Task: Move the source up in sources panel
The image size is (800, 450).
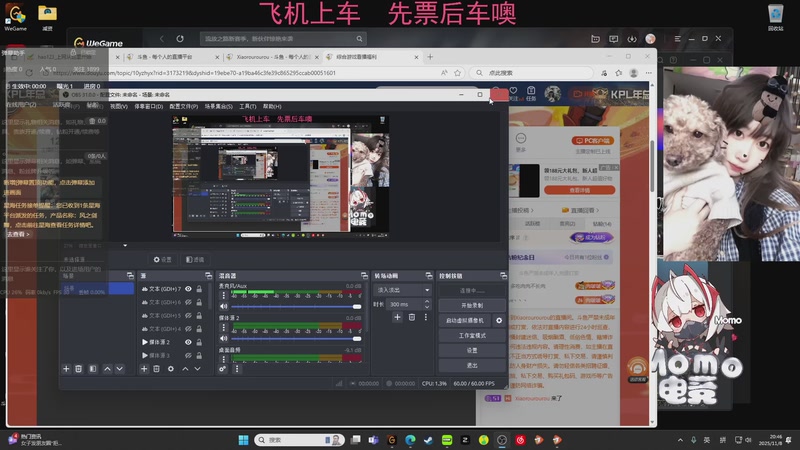Action: 185,369
